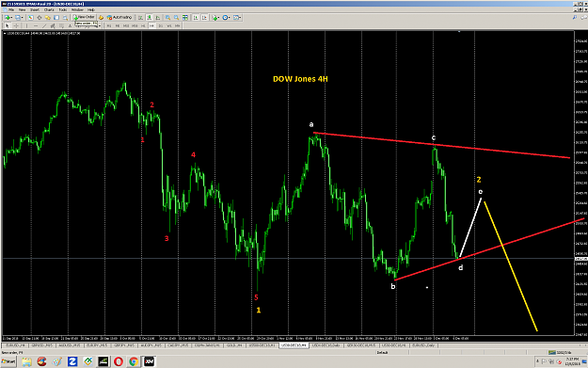
Task: Switch chart to candlesticks
Action: pyautogui.click(x=149, y=17)
